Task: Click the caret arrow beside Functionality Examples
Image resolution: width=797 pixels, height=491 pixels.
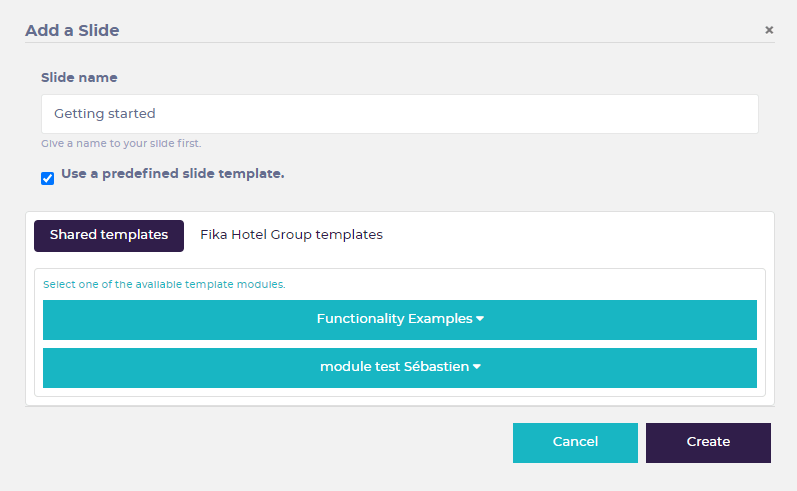Action: (480, 319)
